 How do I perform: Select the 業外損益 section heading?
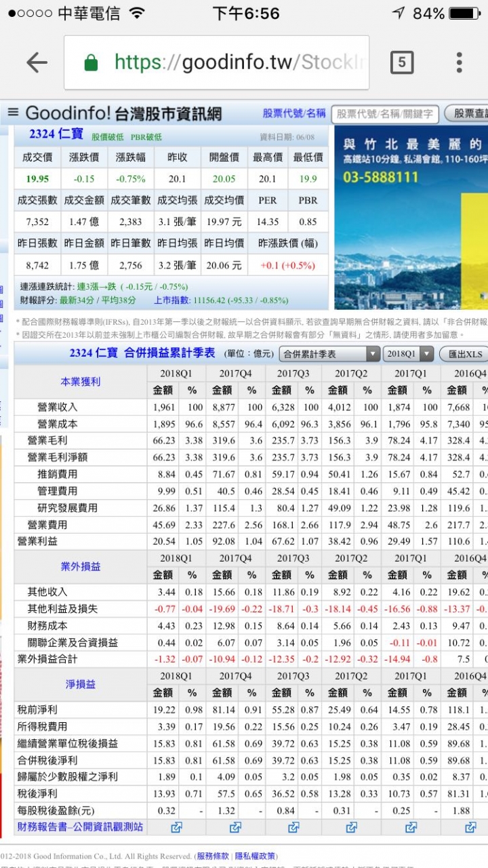81,566
